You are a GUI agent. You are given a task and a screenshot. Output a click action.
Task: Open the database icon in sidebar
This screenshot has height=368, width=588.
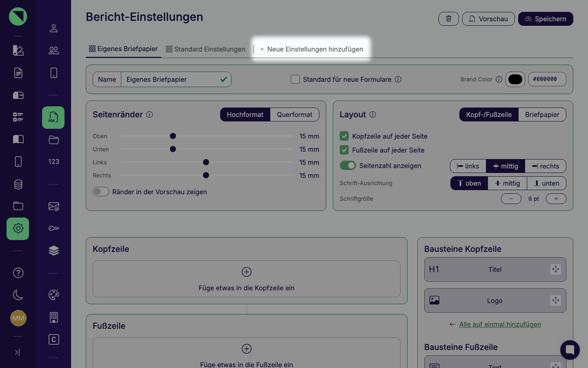(x=18, y=184)
